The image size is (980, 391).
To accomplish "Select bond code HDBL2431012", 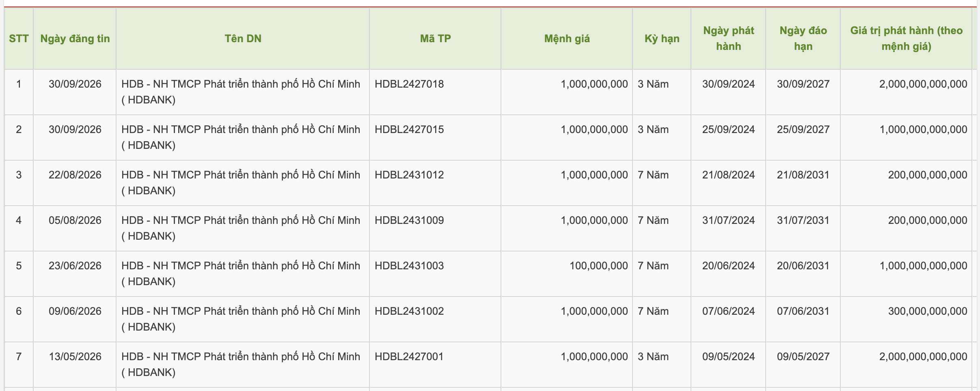I will [x=409, y=175].
